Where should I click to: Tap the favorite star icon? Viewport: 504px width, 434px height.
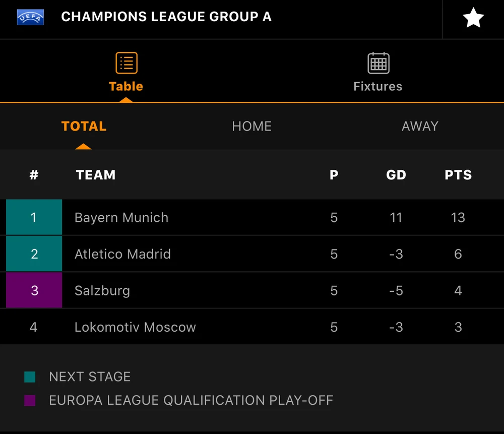point(473,19)
